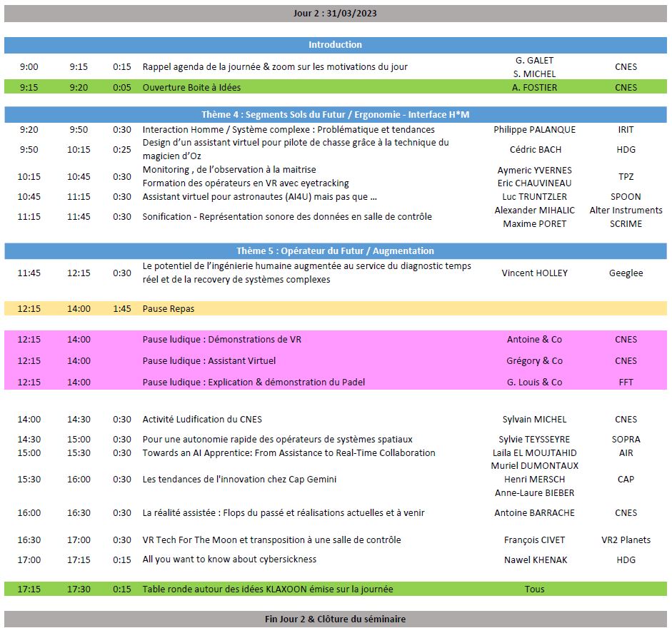
Task: Select "Assistant virtuel pour astronautes (AI4U)" session title
Action: pyautogui.click(x=259, y=197)
